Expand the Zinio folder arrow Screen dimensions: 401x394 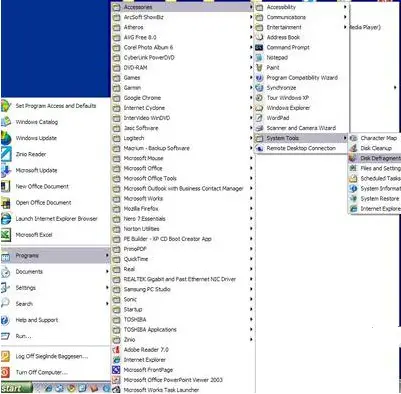click(251, 339)
